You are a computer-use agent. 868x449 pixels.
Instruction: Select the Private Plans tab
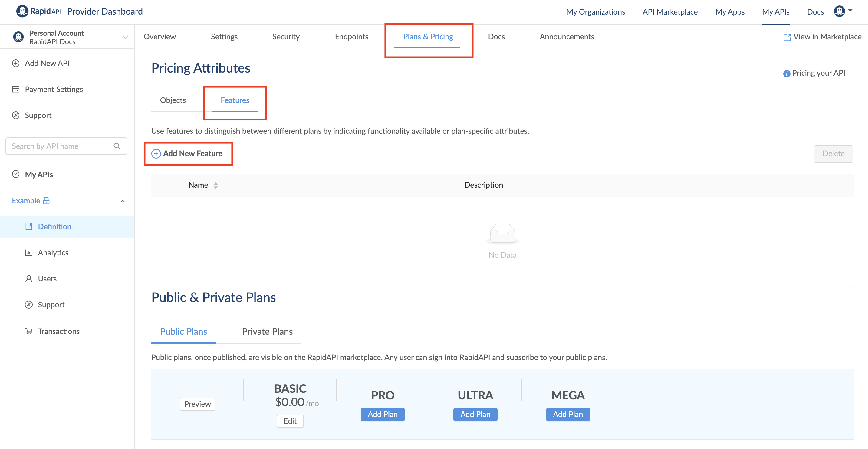point(267,331)
